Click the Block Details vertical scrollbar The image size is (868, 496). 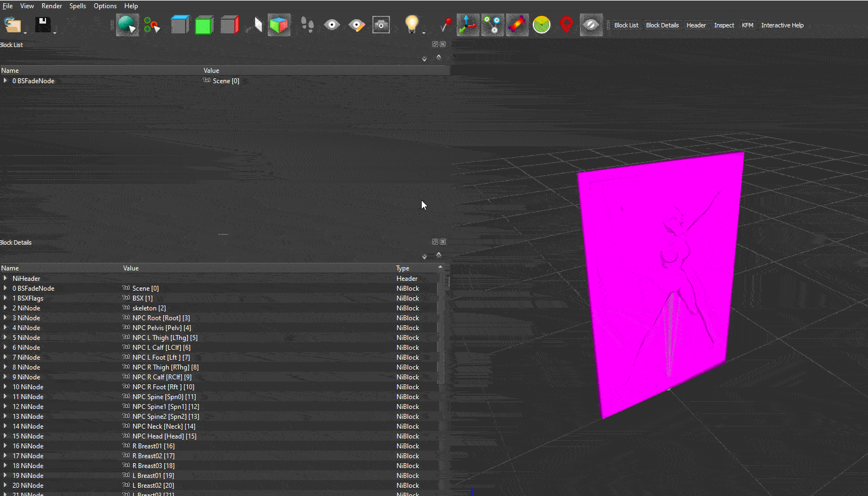coord(440,328)
